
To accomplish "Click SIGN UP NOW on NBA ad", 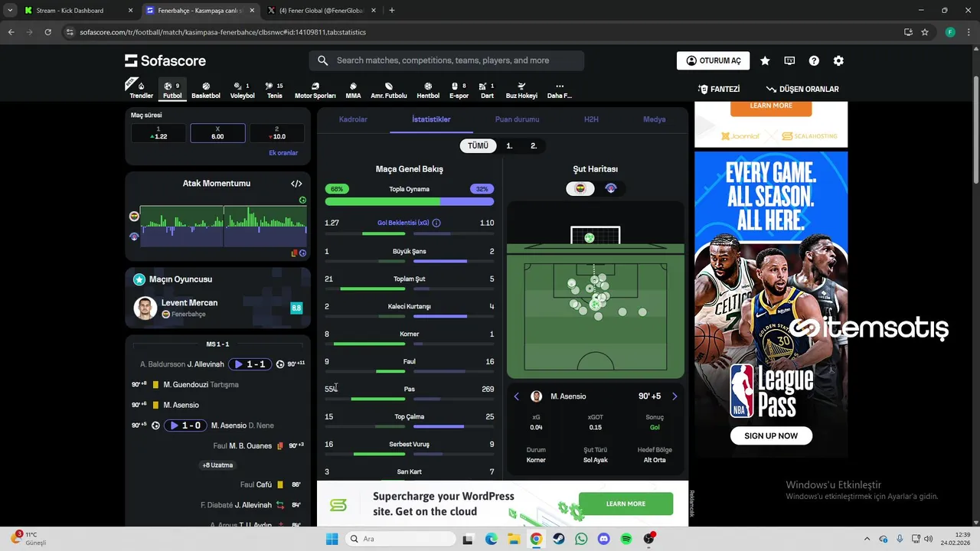I will pyautogui.click(x=771, y=435).
